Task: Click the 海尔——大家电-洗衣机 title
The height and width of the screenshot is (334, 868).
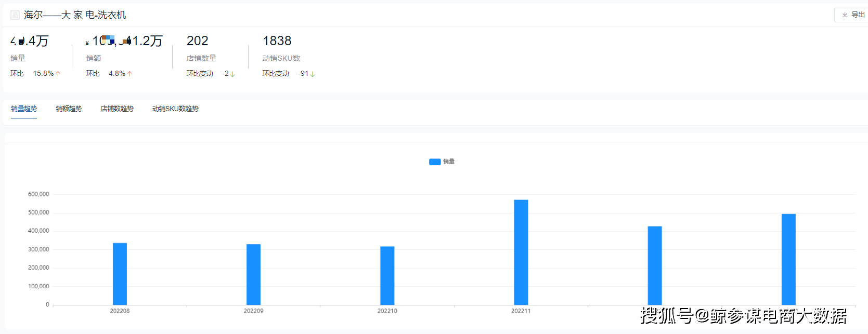Action: pyautogui.click(x=75, y=15)
